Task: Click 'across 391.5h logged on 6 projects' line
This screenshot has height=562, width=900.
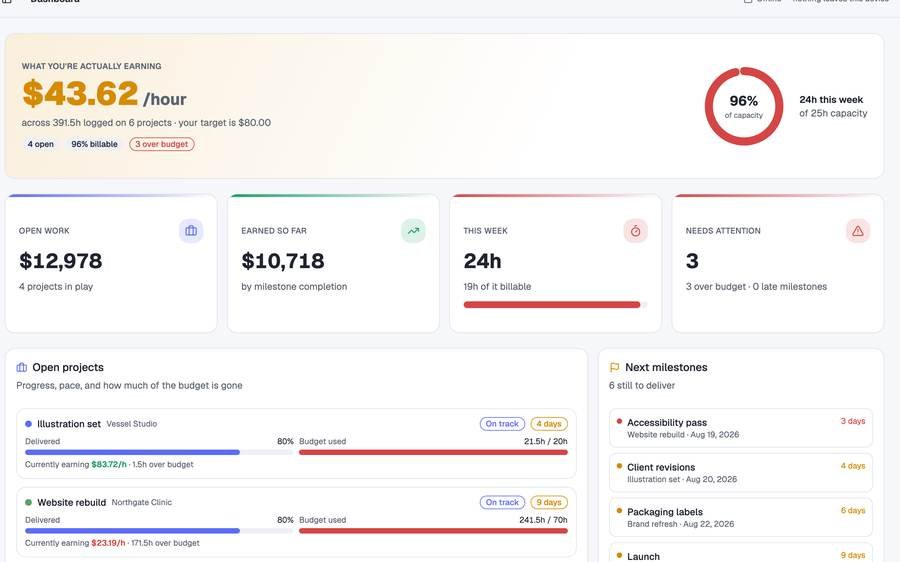Action: click(x=96, y=123)
